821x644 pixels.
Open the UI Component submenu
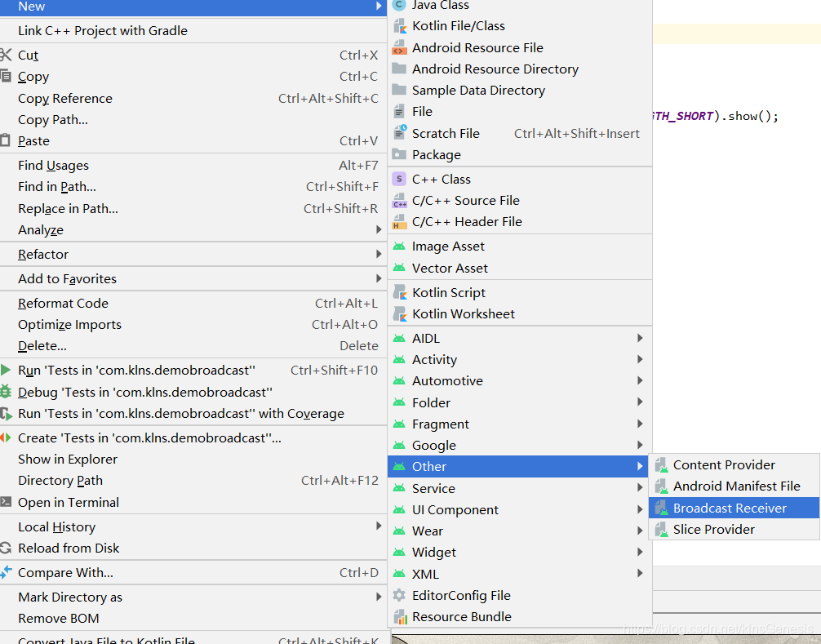(x=519, y=509)
